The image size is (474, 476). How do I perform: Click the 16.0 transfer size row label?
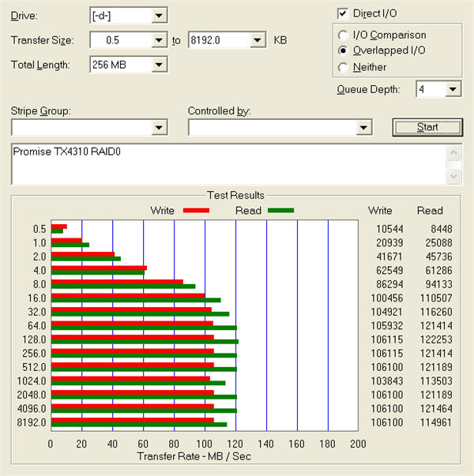click(x=37, y=298)
